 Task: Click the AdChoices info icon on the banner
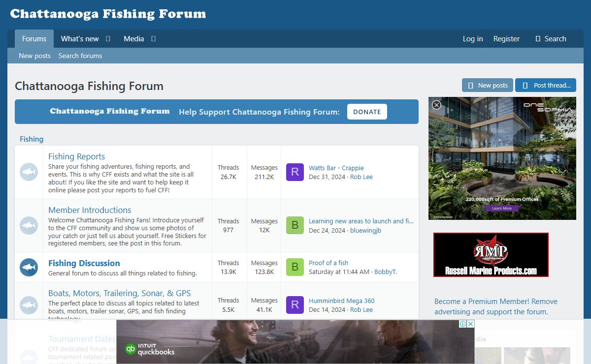463,324
